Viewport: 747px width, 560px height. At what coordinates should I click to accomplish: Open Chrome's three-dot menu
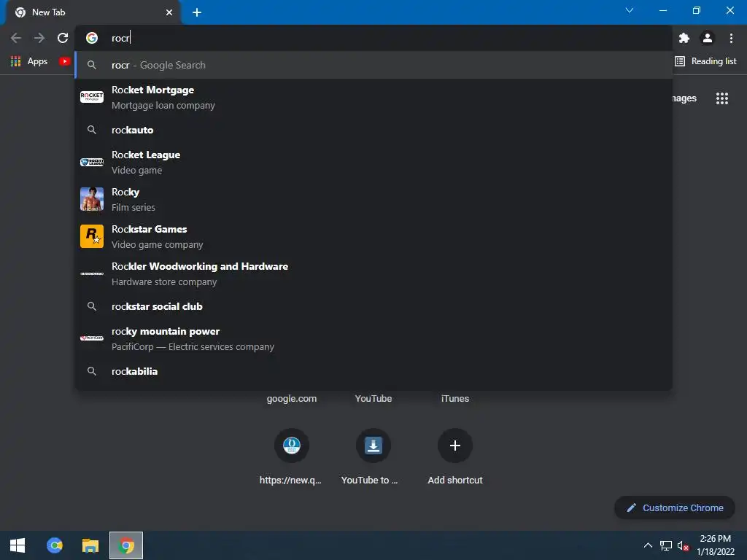[x=731, y=38]
